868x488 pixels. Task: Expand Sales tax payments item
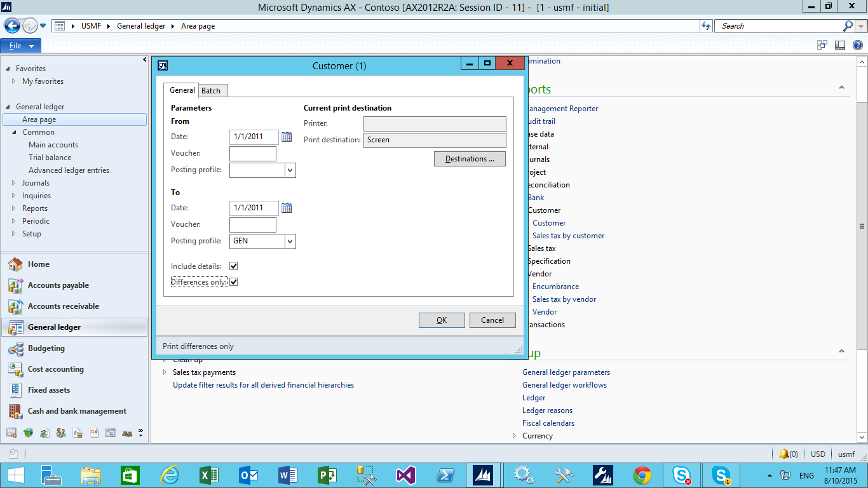click(165, 372)
